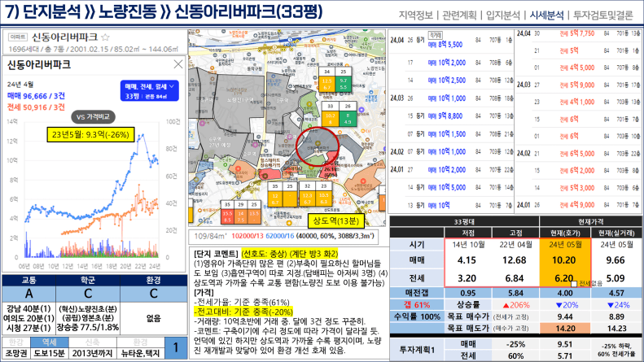Click the 매매 10억 5,000 transaction row
644x362 pixels.
(x=451, y=188)
